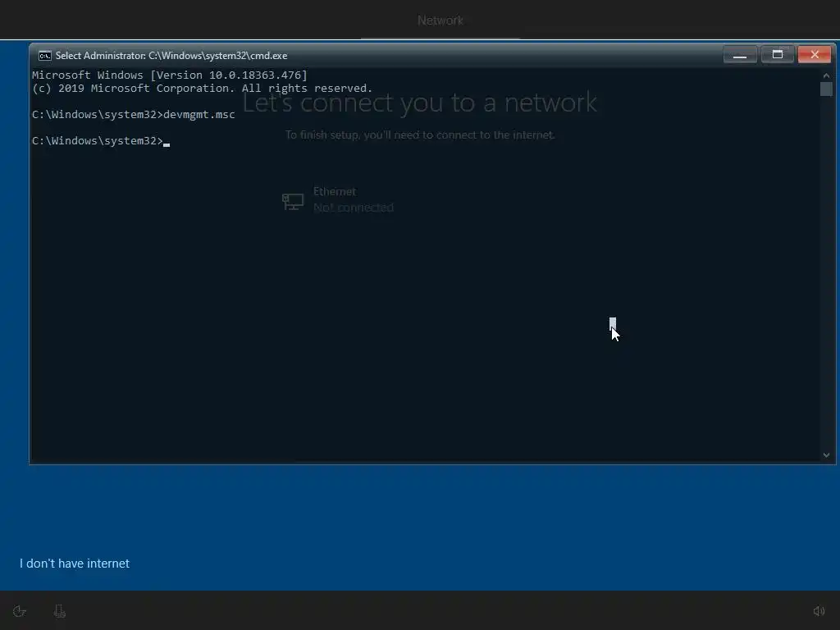Image resolution: width=840 pixels, height=630 pixels.
Task: Click the "Microsoft Windows [Version 10.0.18363.476]" line
Action: [170, 75]
